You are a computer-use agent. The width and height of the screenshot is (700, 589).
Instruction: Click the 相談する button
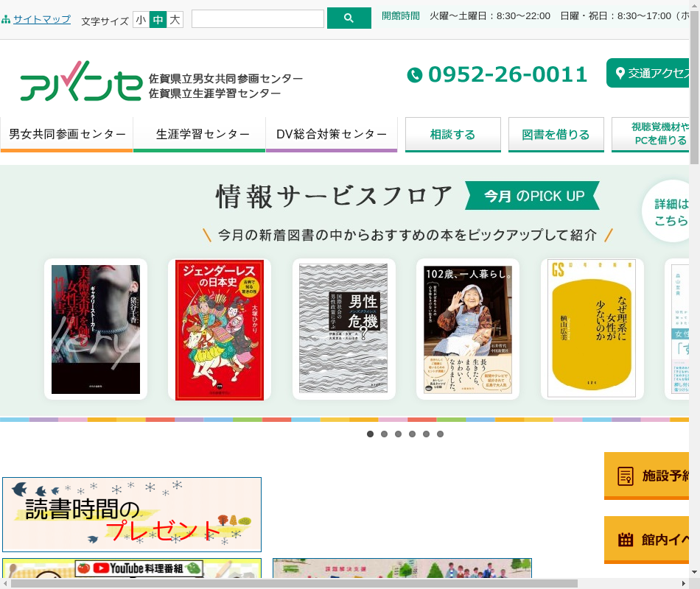click(453, 135)
